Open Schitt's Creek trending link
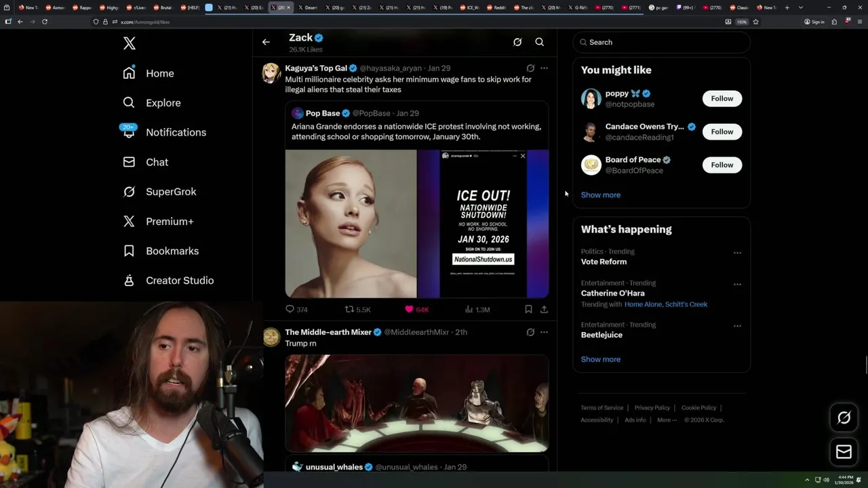Image resolution: width=868 pixels, height=488 pixels. 686,304
